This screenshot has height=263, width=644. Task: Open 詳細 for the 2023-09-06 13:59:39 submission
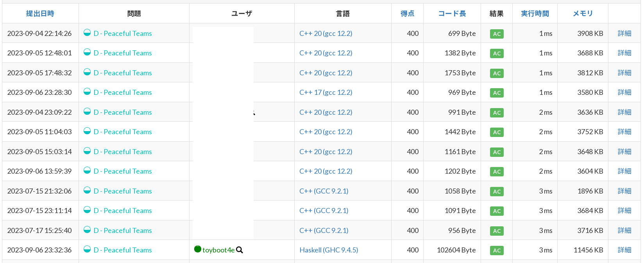624,171
